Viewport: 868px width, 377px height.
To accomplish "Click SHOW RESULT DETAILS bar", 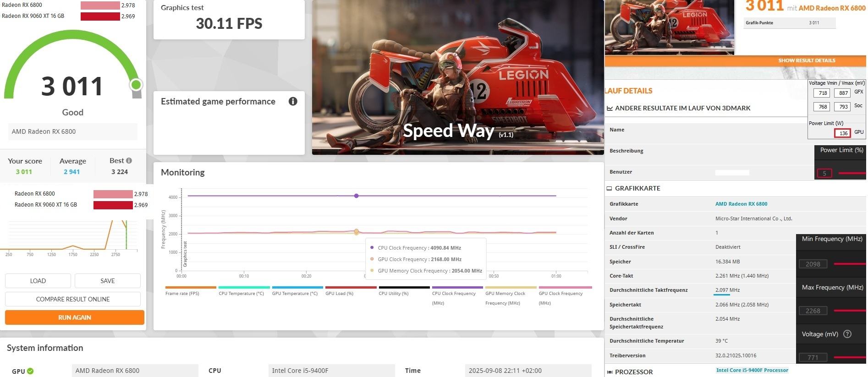I will coord(735,60).
